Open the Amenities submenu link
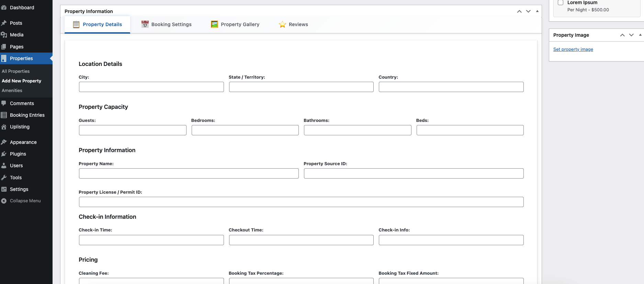Screen dimensions: 644x284 (x=12, y=90)
